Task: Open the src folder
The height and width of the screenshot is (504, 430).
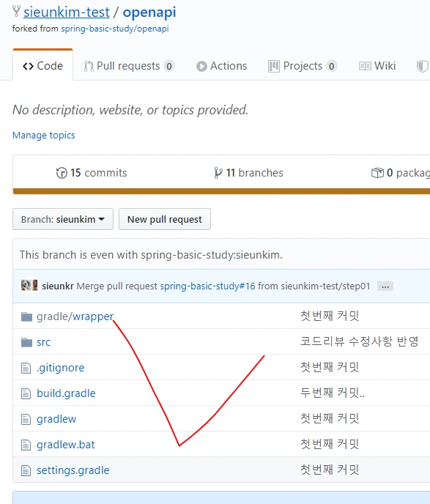Action: (x=44, y=342)
